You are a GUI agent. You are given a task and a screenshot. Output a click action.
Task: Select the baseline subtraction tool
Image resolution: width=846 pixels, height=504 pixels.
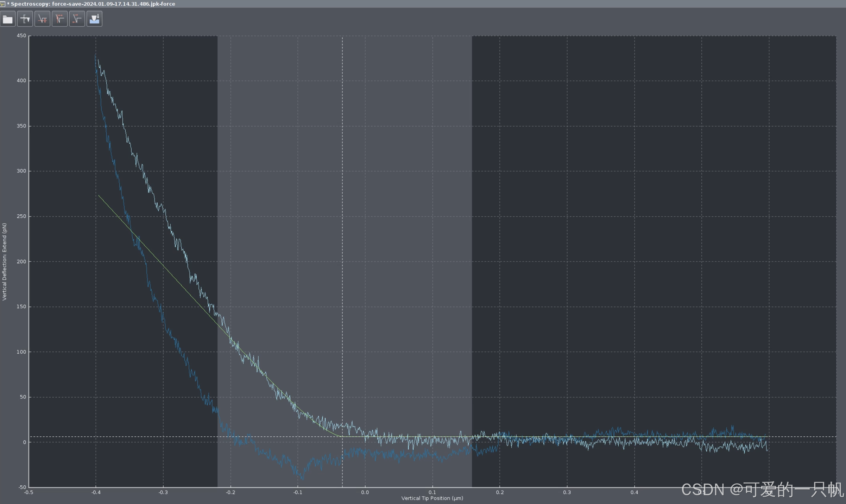[x=42, y=19]
